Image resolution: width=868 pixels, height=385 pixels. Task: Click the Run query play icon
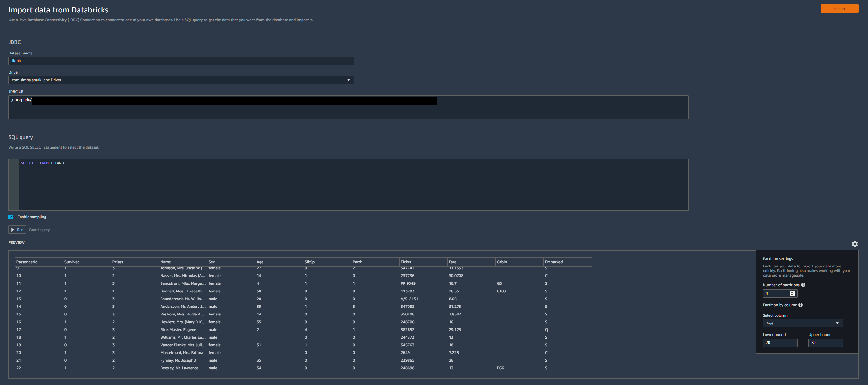click(x=13, y=230)
